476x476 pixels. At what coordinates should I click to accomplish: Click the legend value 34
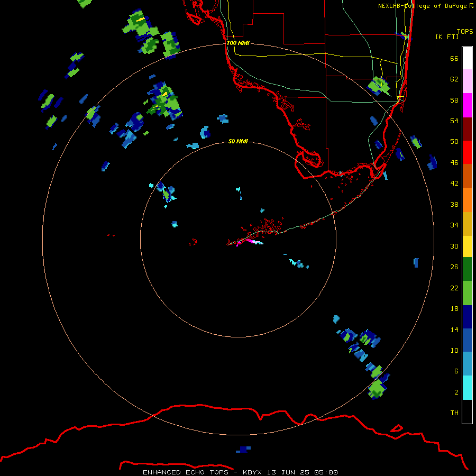click(454, 225)
